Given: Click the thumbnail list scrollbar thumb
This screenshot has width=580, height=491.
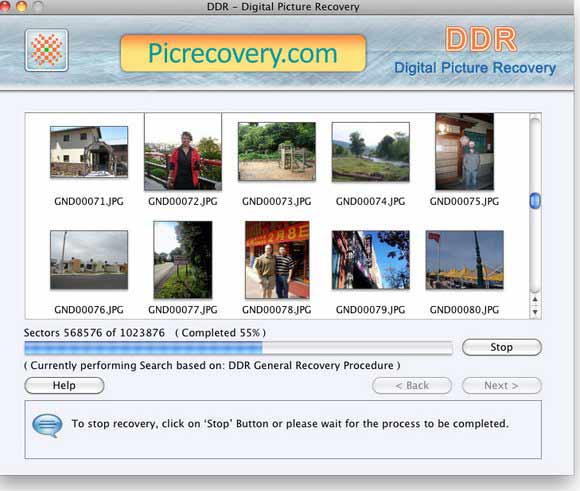Looking at the screenshot, I should [535, 201].
